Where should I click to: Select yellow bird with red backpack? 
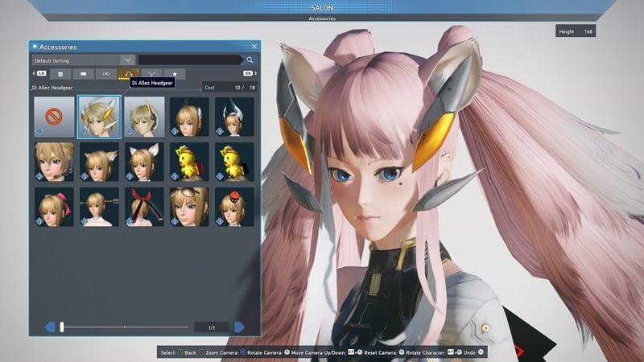(x=189, y=162)
